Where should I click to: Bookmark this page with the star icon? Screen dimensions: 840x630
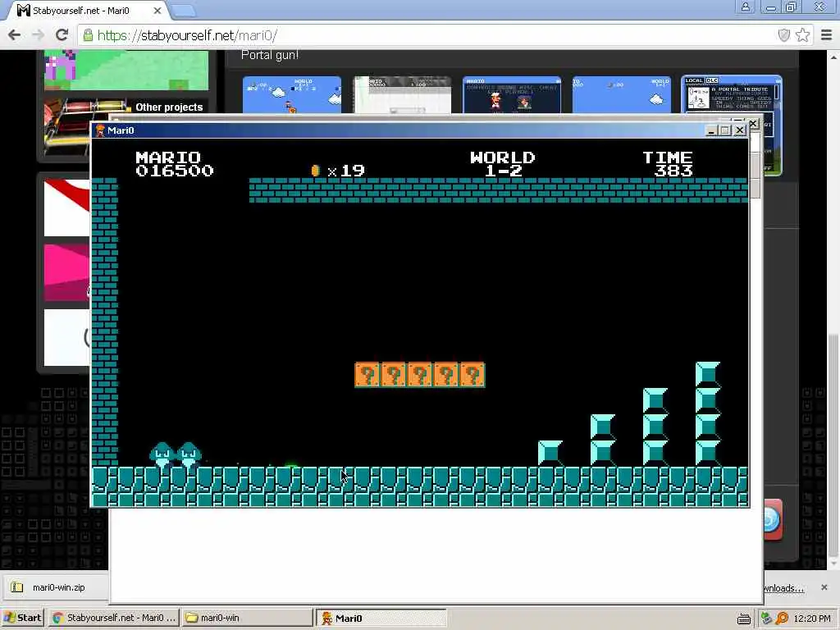pos(802,35)
